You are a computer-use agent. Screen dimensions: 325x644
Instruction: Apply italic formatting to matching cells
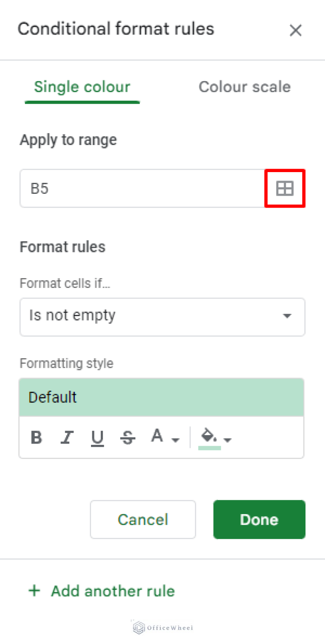click(x=67, y=437)
